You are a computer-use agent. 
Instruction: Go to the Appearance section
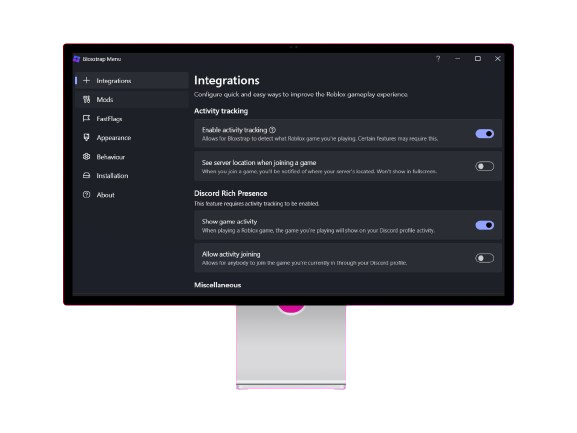[114, 138]
